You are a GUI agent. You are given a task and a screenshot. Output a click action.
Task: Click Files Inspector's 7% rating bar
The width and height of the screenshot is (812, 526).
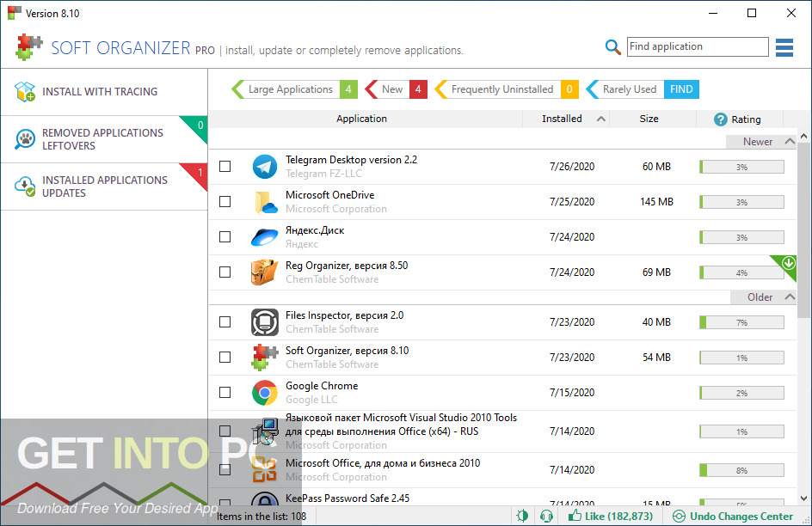coord(741,323)
